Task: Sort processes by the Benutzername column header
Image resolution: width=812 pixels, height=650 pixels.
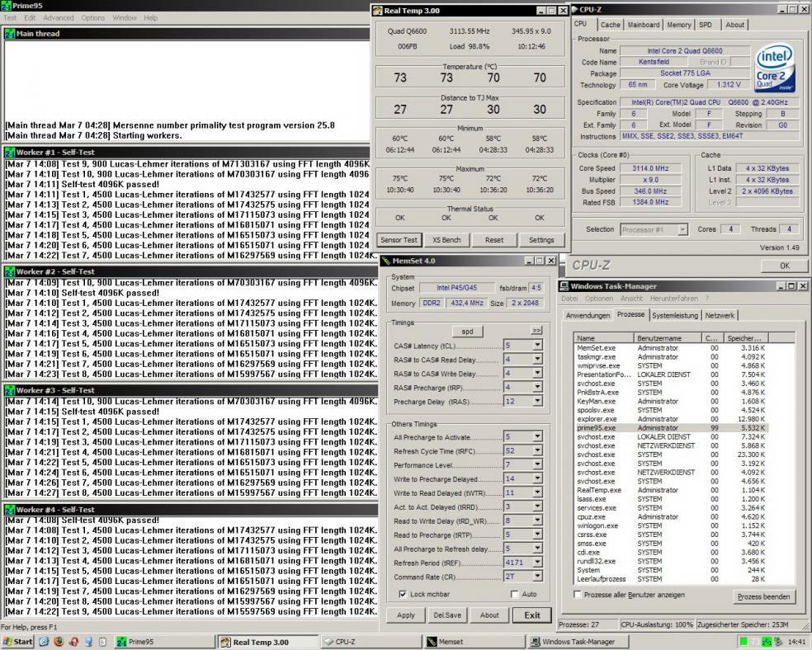Action: [x=668, y=338]
